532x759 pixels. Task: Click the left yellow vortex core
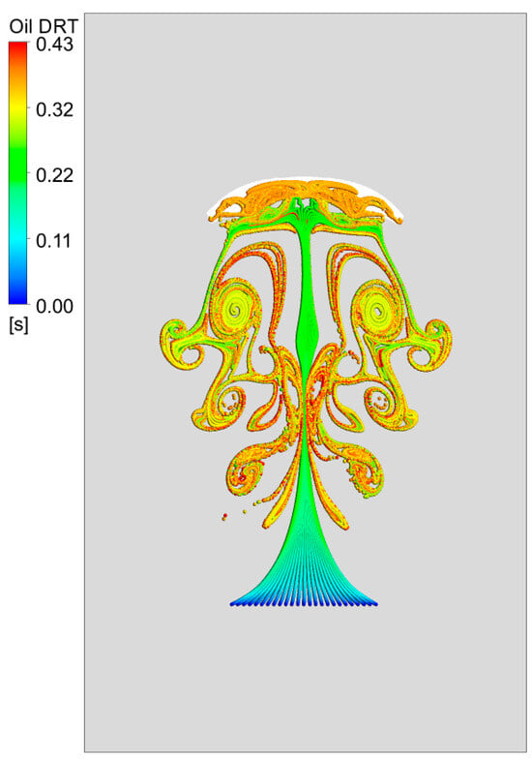[236, 309]
